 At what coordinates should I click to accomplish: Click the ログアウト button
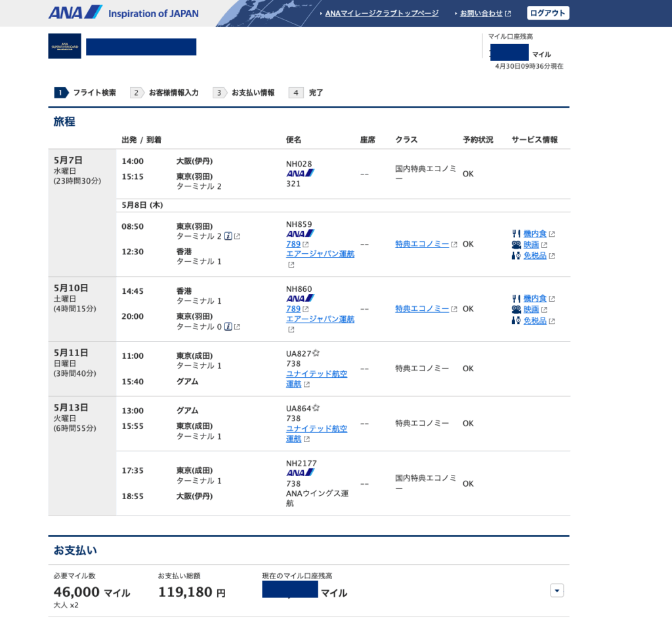point(548,13)
